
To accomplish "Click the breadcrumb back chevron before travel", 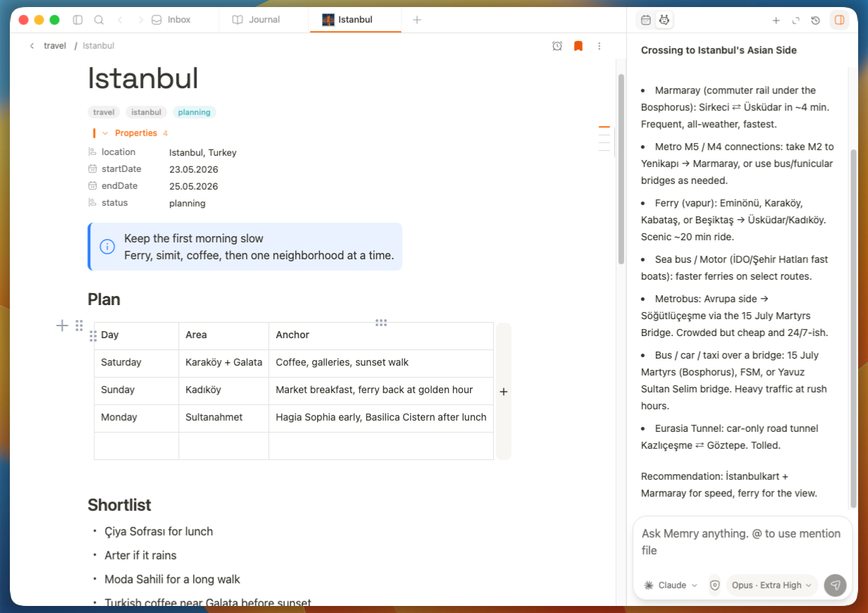I will (x=32, y=46).
